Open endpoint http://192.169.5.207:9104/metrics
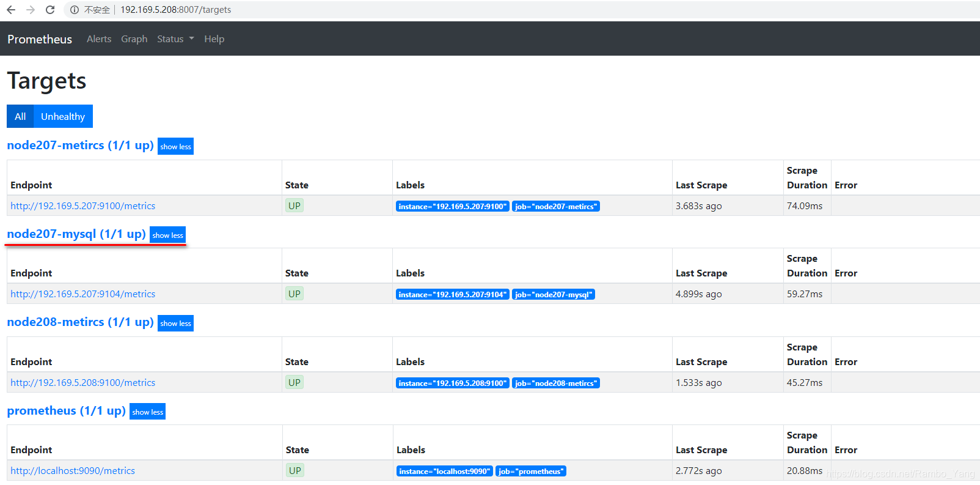 coord(82,294)
